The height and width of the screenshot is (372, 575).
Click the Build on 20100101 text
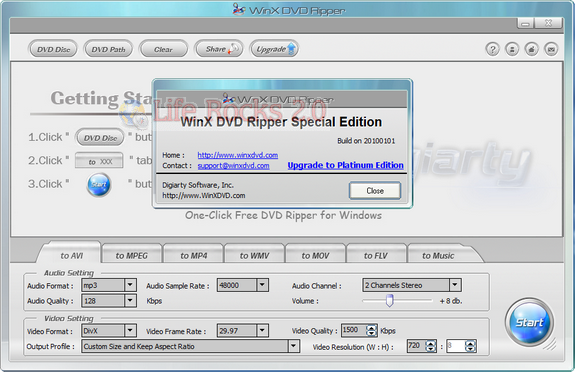366,141
